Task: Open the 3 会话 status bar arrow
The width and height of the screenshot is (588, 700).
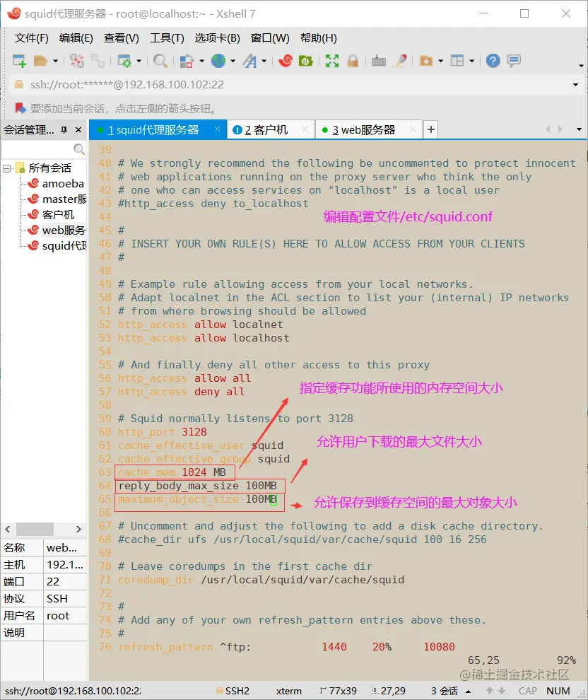Action: (469, 691)
